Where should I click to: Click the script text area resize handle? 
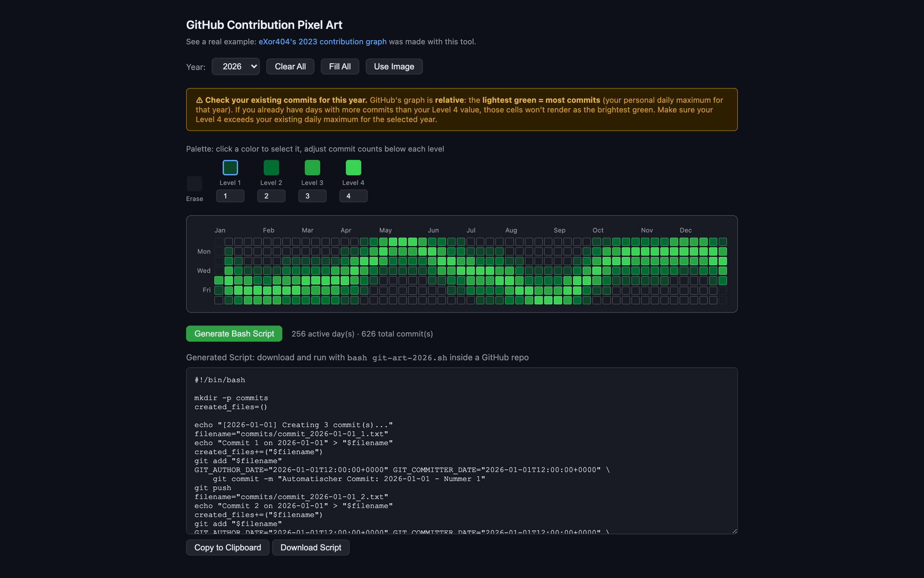(734, 531)
